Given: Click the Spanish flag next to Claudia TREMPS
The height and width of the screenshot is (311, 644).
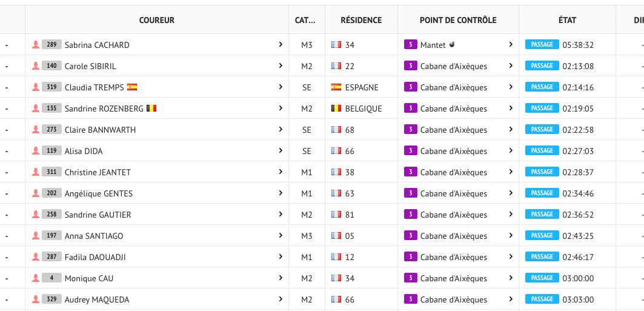Looking at the screenshot, I should point(132,87).
